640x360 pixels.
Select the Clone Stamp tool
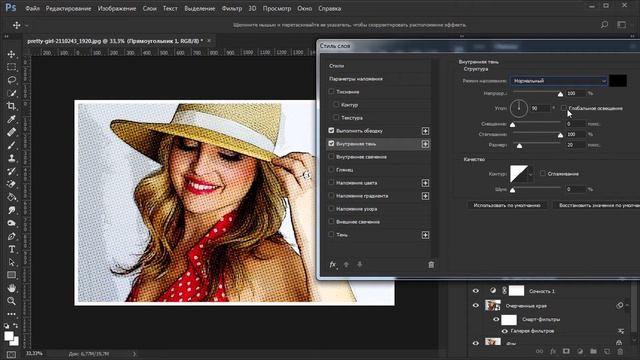click(11, 158)
